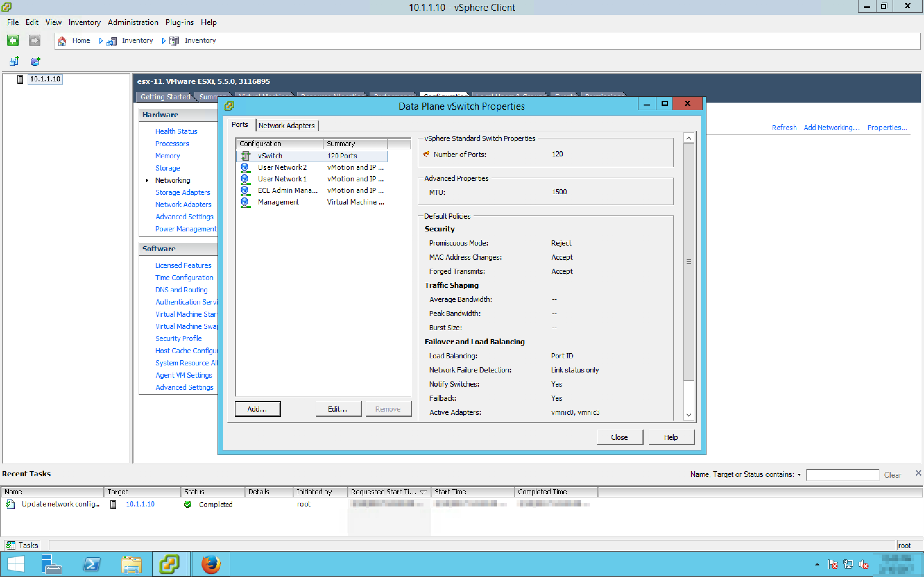Click the Recent Tasks filter text field

(842, 475)
